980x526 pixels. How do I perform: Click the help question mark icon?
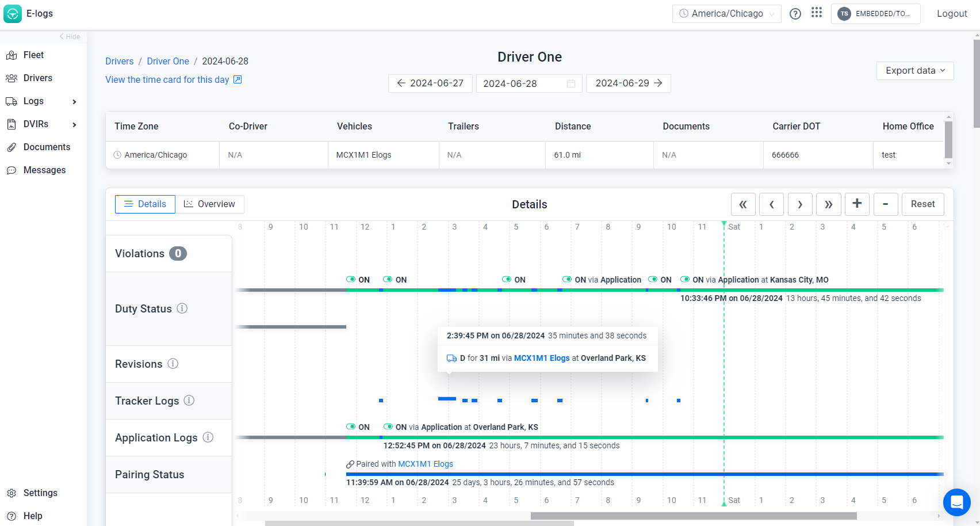click(x=795, y=14)
